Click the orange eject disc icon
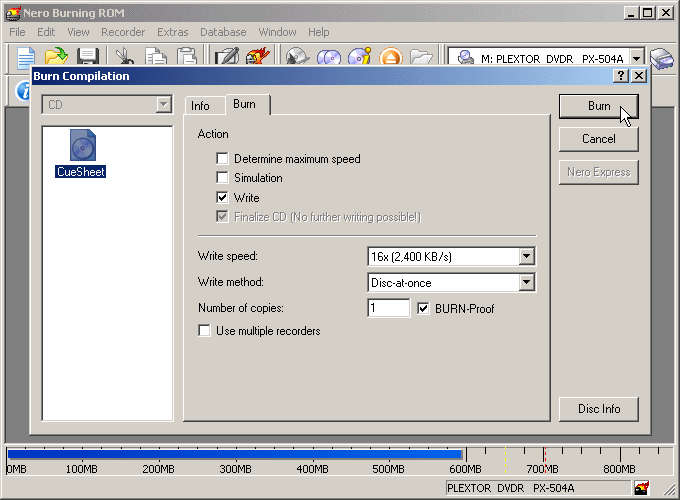Viewport: 680px width, 500px height. pyautogui.click(x=391, y=57)
